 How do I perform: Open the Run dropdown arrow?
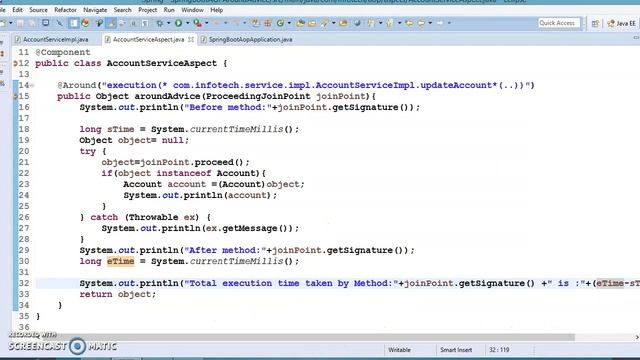click(x=187, y=23)
